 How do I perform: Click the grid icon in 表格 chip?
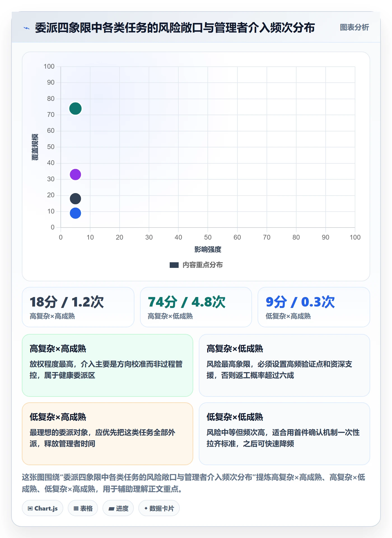[x=76, y=509]
